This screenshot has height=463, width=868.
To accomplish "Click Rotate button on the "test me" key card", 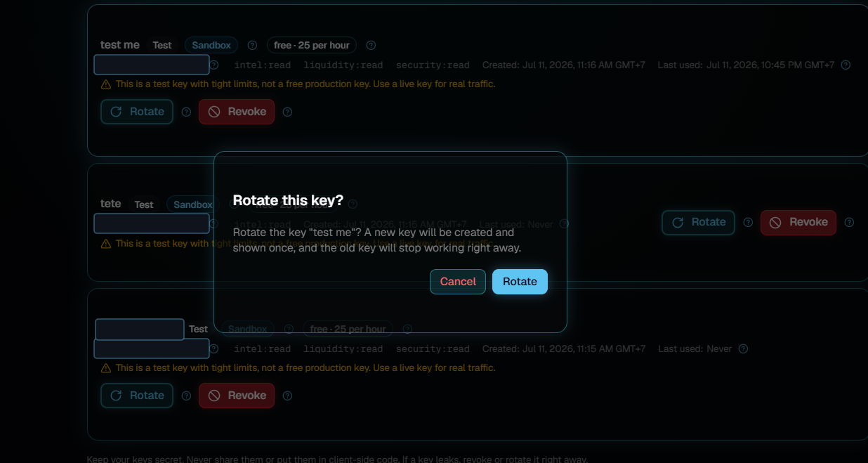I will (x=137, y=112).
